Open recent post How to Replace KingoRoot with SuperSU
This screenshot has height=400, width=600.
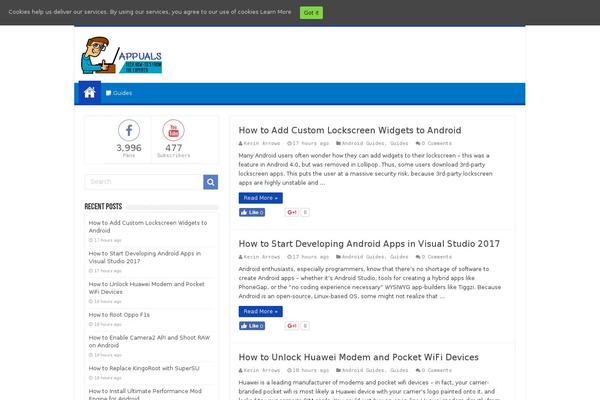click(144, 368)
